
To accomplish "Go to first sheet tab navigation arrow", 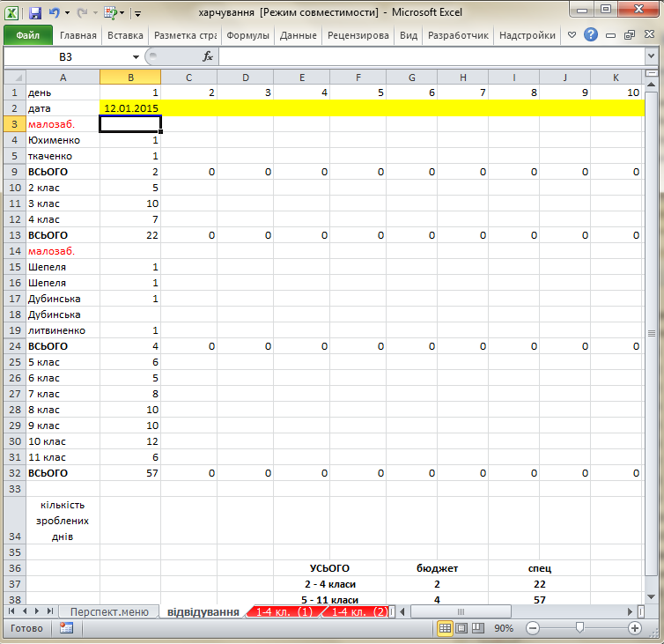I will click(11, 611).
